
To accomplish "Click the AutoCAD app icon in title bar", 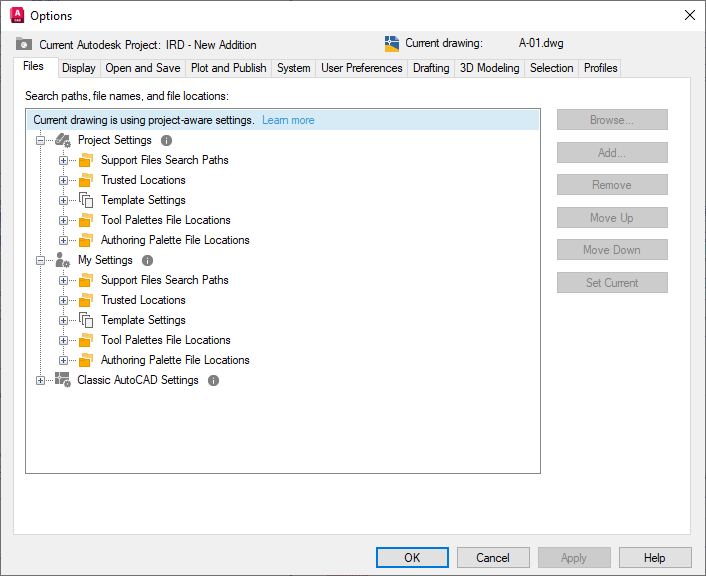I will click(x=17, y=15).
